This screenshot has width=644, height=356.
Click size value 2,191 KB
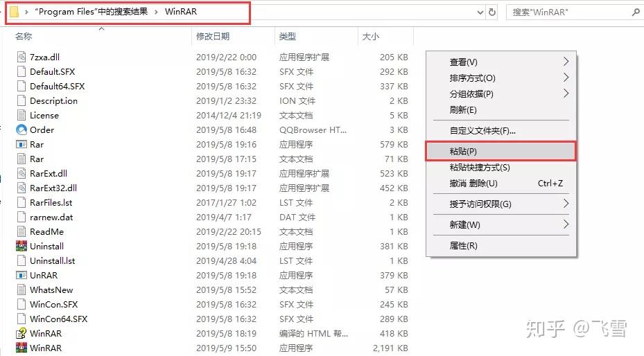coord(390,348)
